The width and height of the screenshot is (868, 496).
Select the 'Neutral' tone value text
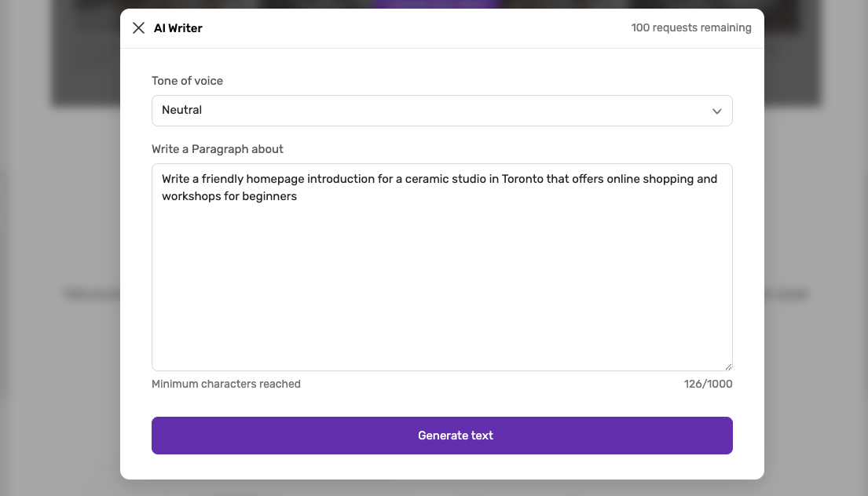[181, 110]
